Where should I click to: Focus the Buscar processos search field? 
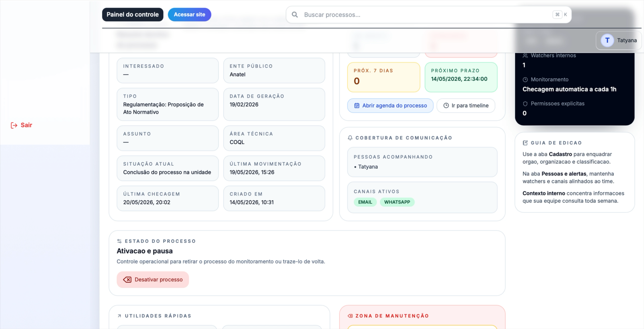tap(429, 15)
